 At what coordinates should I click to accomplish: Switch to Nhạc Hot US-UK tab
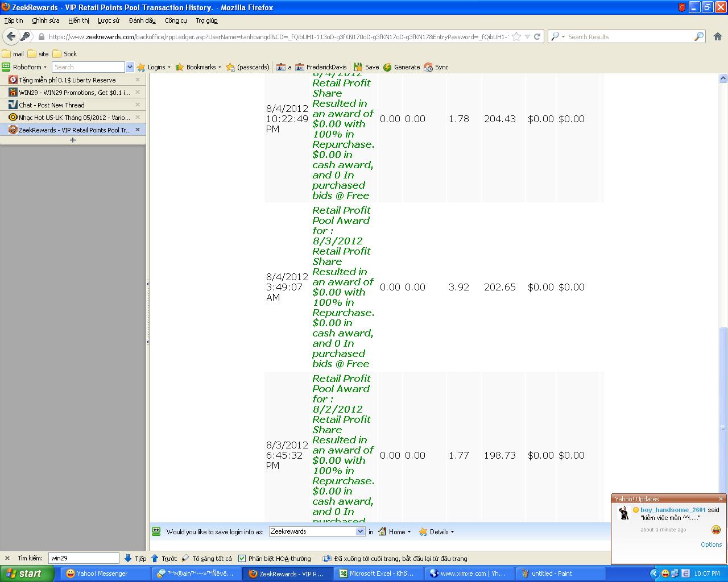coord(73,118)
